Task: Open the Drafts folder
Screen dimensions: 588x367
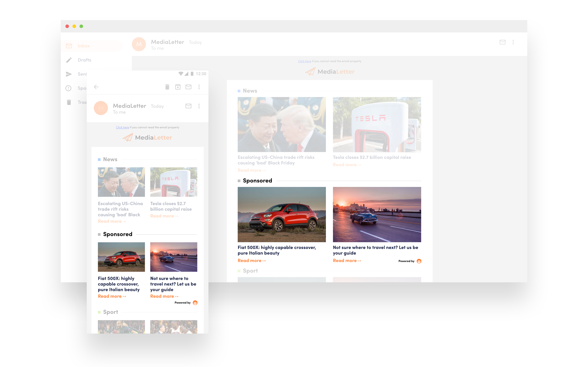Action: pyautogui.click(x=84, y=60)
